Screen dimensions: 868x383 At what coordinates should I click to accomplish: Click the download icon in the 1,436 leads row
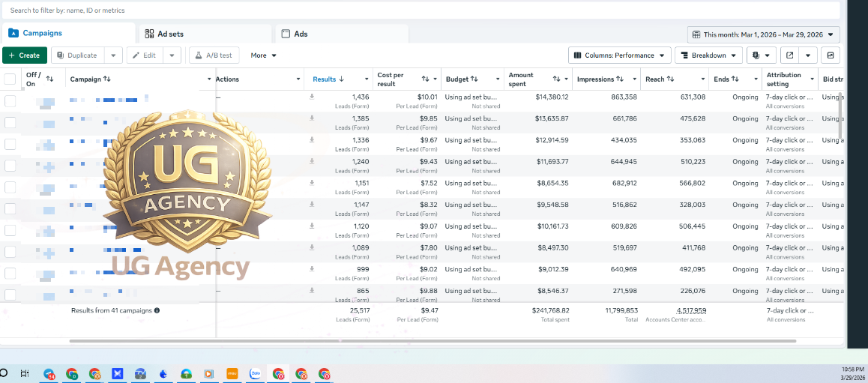coord(312,96)
